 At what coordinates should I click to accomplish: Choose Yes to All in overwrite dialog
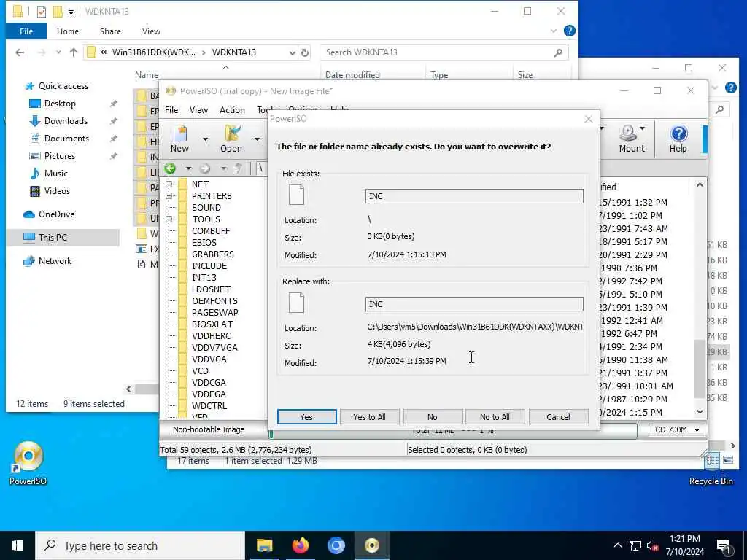click(369, 416)
